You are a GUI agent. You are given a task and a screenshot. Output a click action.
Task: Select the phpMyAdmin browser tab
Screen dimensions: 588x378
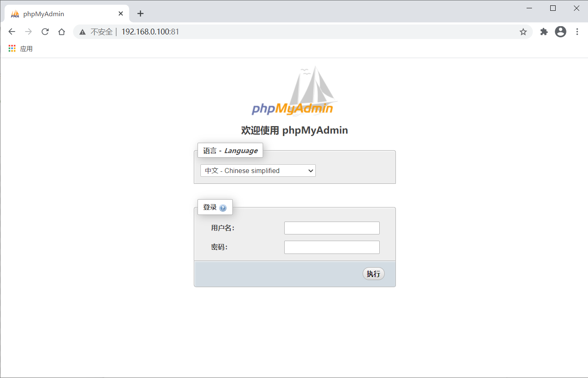[67, 14]
